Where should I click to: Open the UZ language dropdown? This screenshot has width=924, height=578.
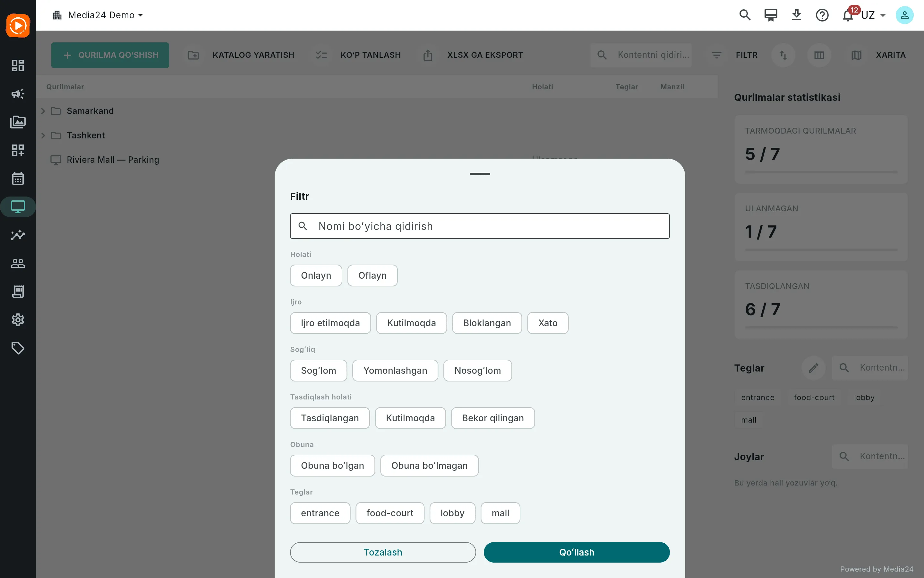point(874,15)
